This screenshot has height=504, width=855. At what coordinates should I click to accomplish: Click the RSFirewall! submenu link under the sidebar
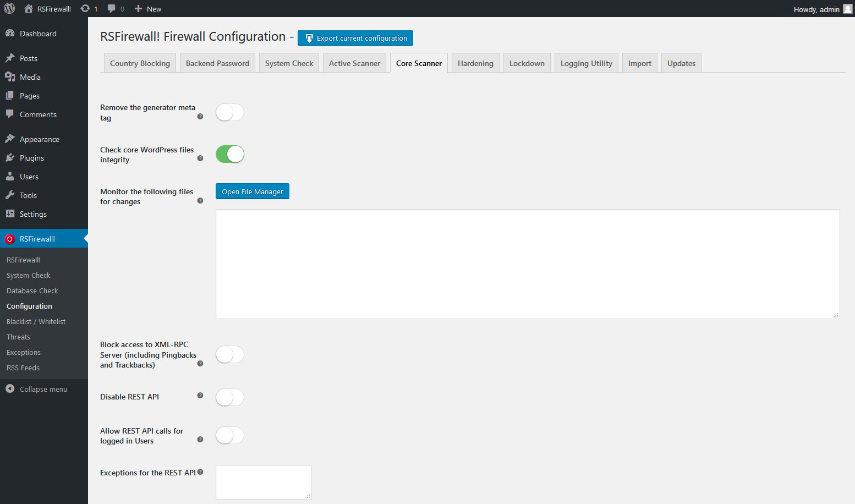24,260
